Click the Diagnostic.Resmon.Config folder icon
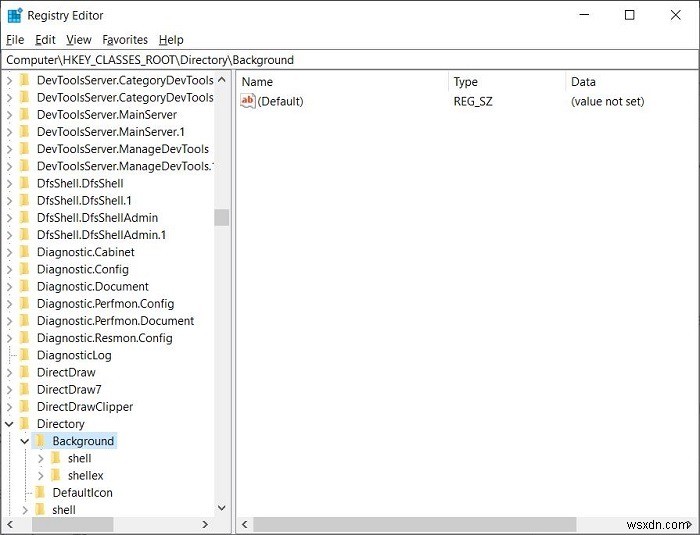Image resolution: width=700 pixels, height=535 pixels. 25,338
